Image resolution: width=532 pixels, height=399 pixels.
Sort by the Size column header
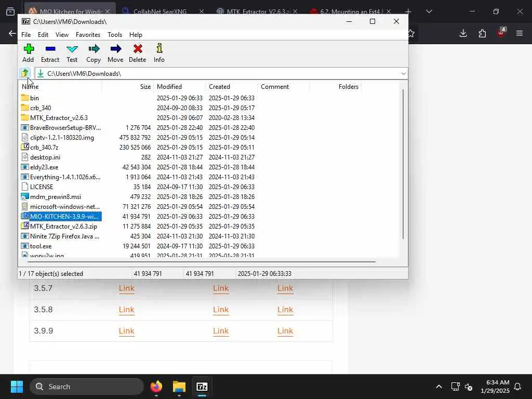click(x=128, y=87)
